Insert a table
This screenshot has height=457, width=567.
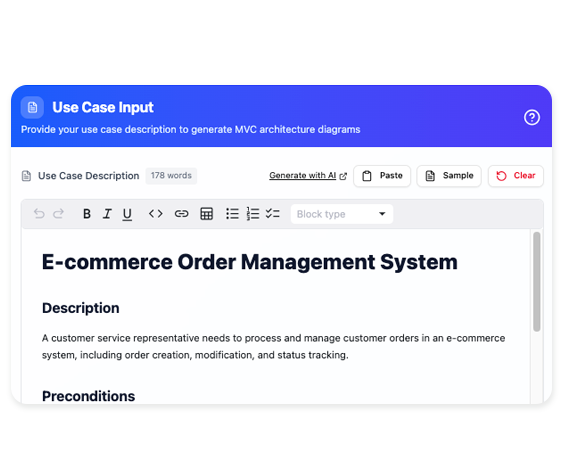206,214
